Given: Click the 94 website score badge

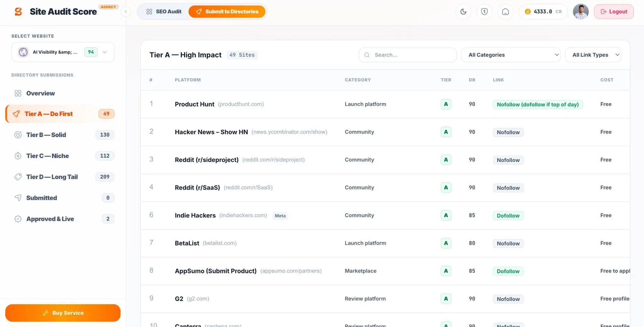Looking at the screenshot, I should (x=91, y=52).
